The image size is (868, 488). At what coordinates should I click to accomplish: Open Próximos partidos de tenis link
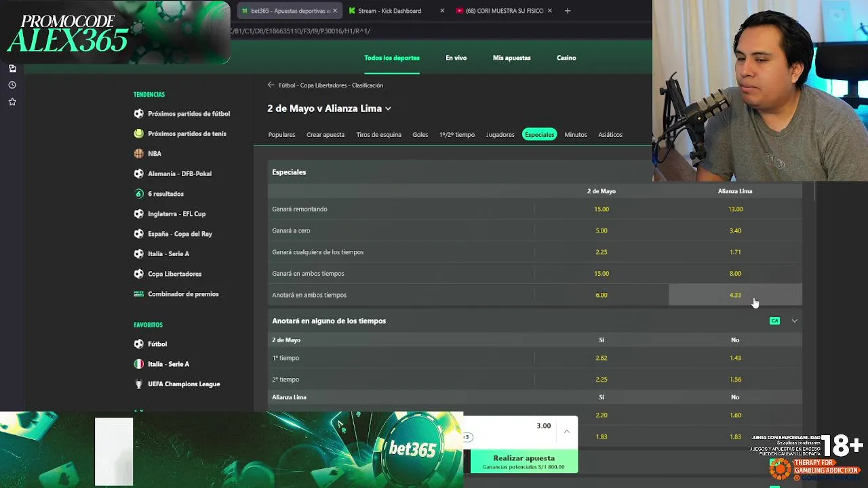187,134
